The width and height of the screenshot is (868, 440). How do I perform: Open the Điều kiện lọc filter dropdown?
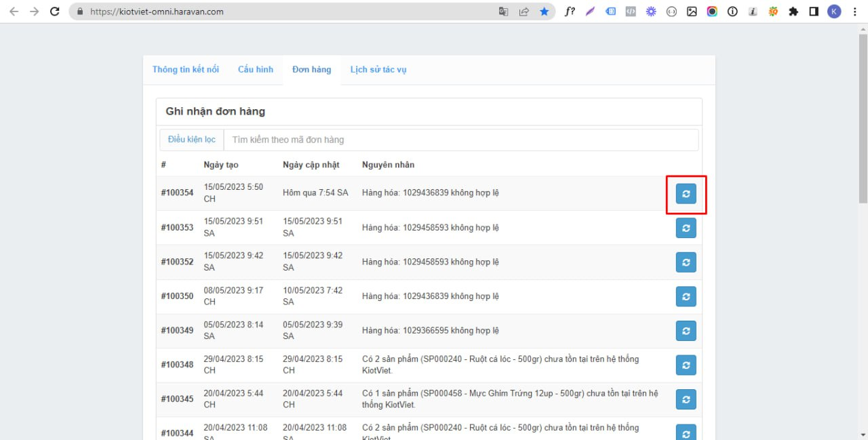click(192, 140)
